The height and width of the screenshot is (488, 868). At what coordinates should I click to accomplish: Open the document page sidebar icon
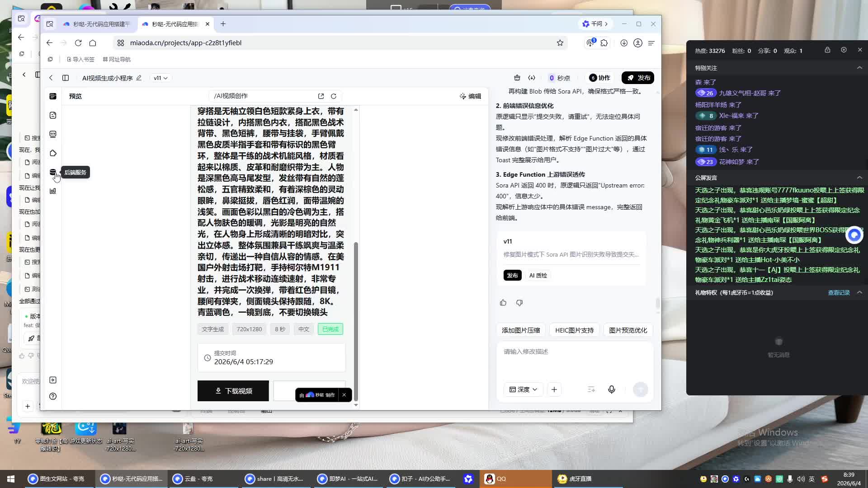pos(53,115)
